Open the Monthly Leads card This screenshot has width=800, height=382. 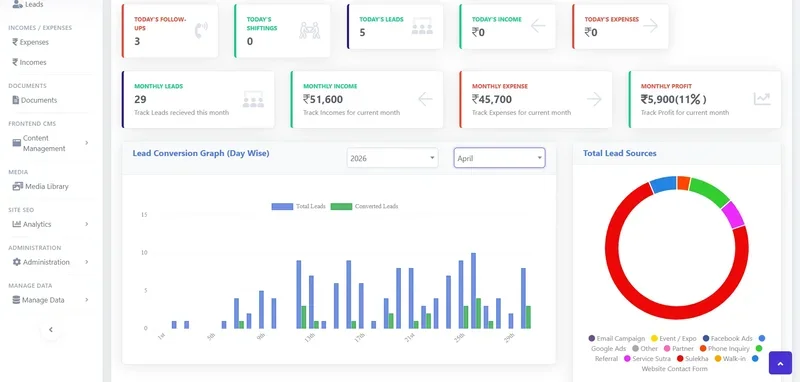[198, 99]
